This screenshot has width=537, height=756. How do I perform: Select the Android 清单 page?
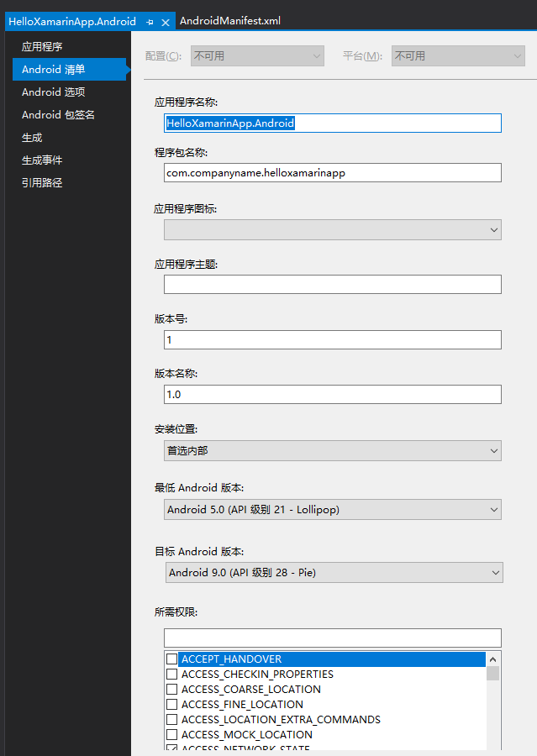pyautogui.click(x=69, y=70)
